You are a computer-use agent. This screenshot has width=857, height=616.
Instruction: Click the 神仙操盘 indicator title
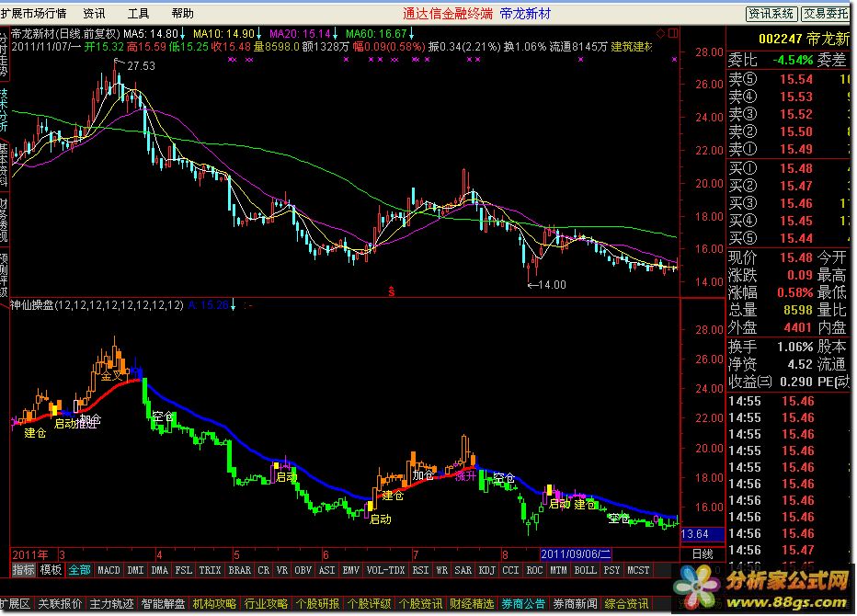31,305
